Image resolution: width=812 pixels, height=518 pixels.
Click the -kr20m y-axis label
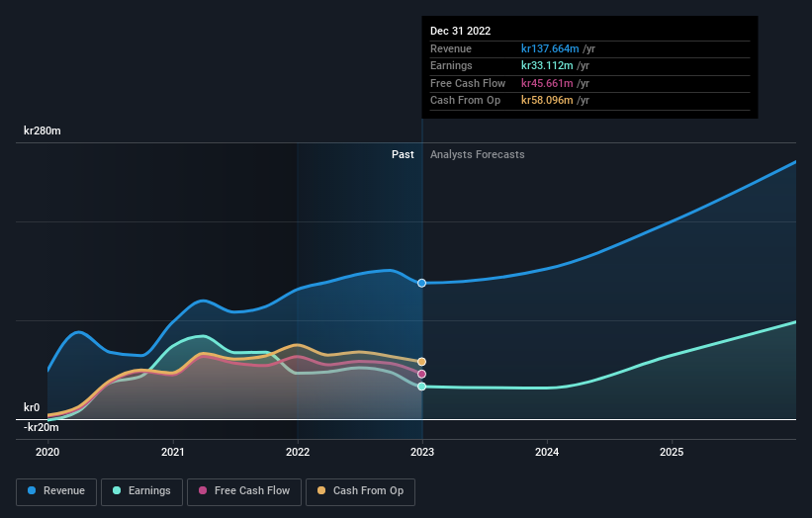(41, 427)
